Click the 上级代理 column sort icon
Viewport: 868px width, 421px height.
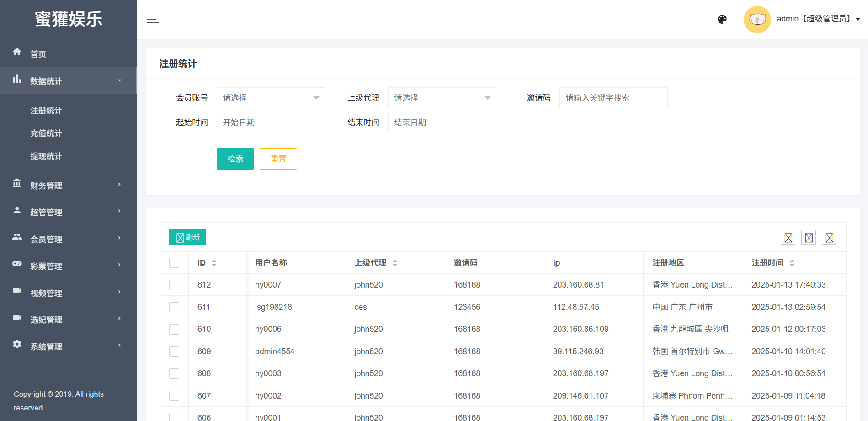click(x=395, y=263)
